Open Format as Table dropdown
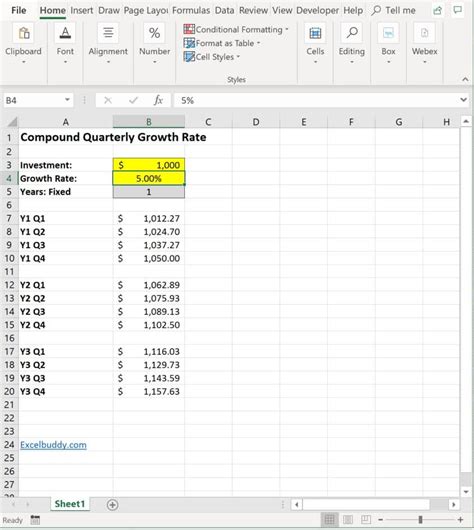 pyautogui.click(x=222, y=43)
